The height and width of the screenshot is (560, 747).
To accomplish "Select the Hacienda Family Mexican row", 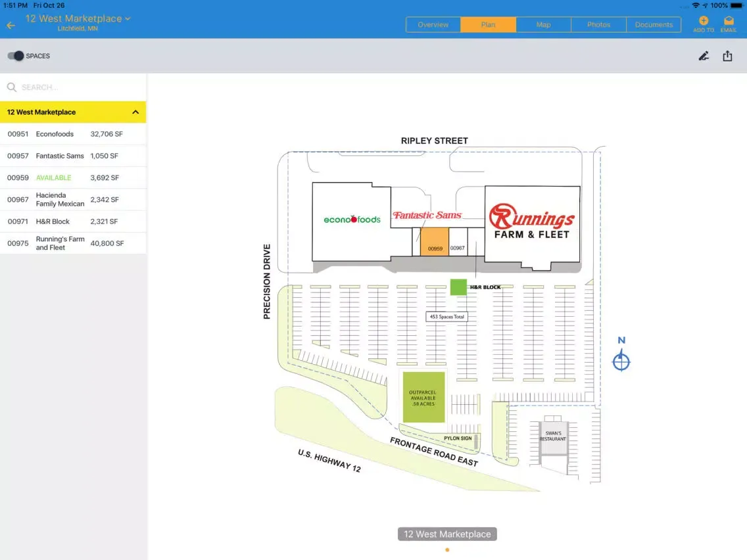I will pyautogui.click(x=73, y=200).
